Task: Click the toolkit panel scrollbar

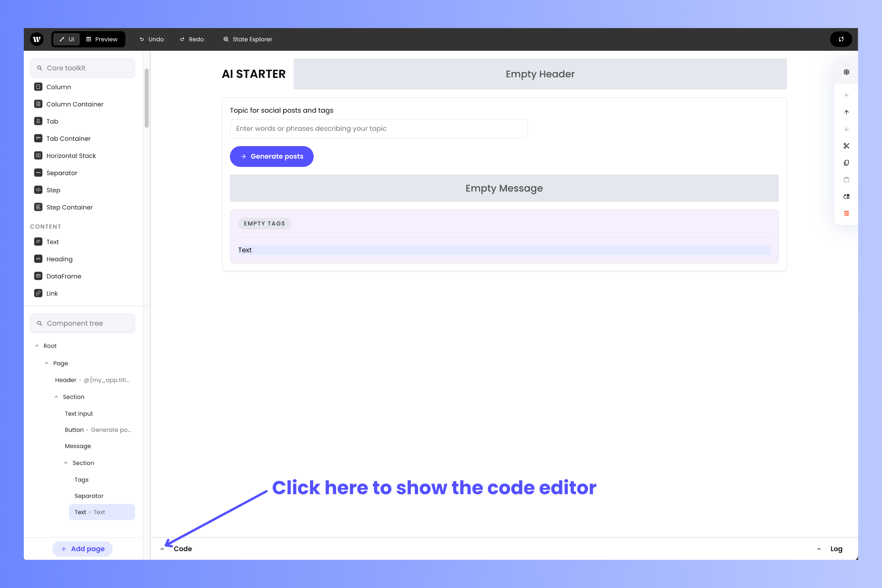Action: point(147,98)
